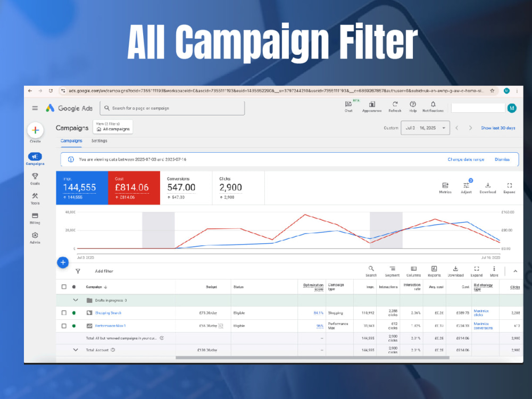Click Show last 30 days link
Image resolution: width=532 pixels, height=399 pixels.
[x=498, y=128]
